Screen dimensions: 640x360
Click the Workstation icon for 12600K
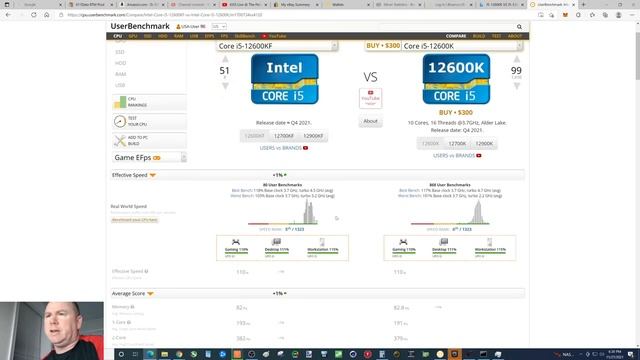coord(489,242)
